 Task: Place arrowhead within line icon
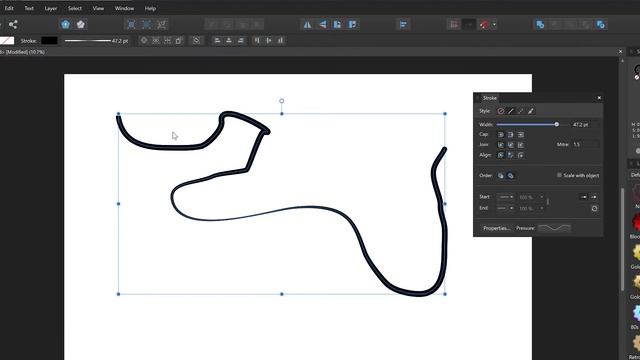pyautogui.click(x=584, y=197)
